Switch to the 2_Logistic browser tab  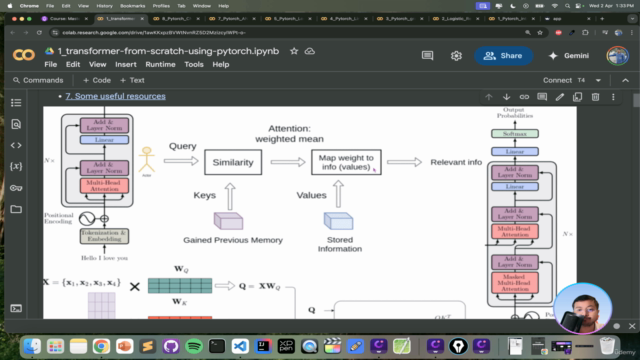455,19
